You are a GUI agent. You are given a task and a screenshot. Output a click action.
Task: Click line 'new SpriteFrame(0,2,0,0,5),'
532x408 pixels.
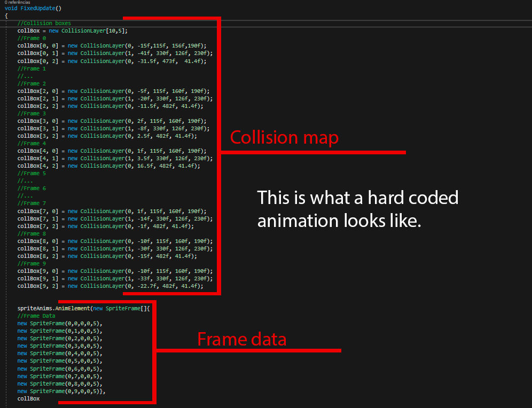(60, 338)
